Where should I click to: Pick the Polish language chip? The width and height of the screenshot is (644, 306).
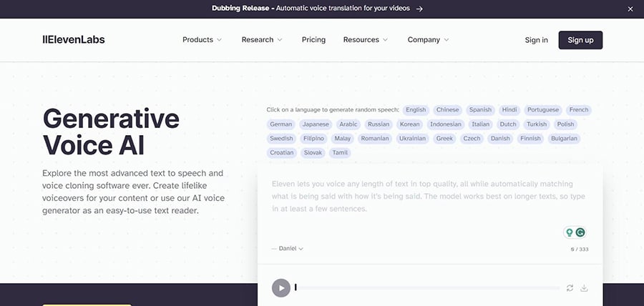pos(565,124)
